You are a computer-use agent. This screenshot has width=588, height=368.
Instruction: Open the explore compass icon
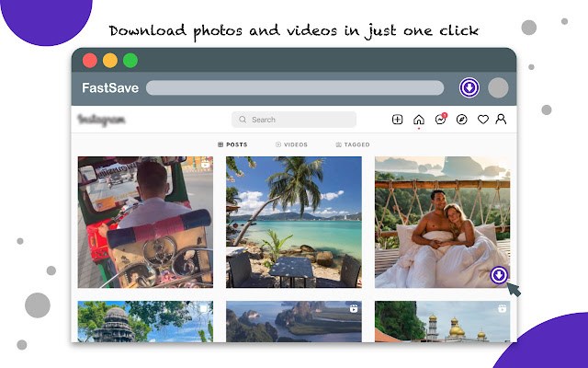461,120
